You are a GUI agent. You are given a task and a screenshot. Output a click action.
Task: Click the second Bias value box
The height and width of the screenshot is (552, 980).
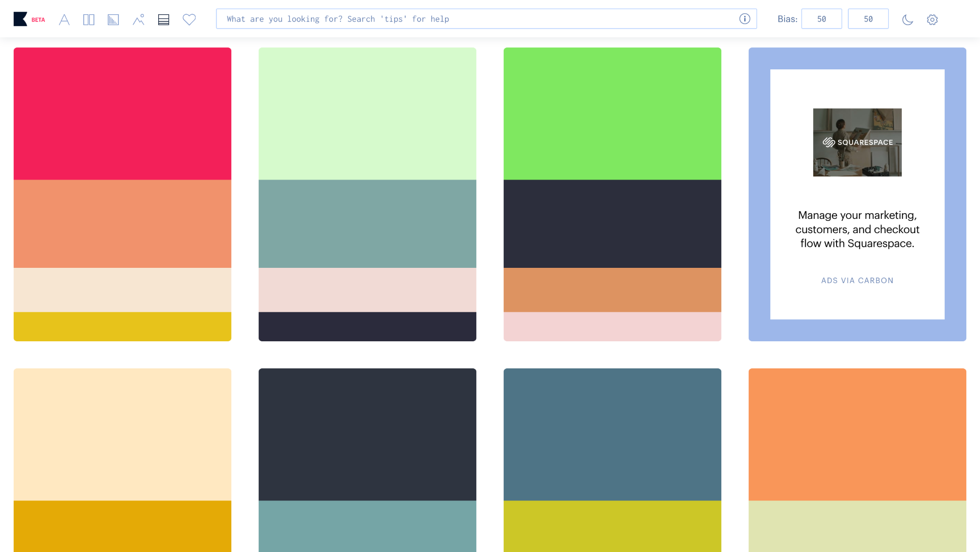[868, 19]
